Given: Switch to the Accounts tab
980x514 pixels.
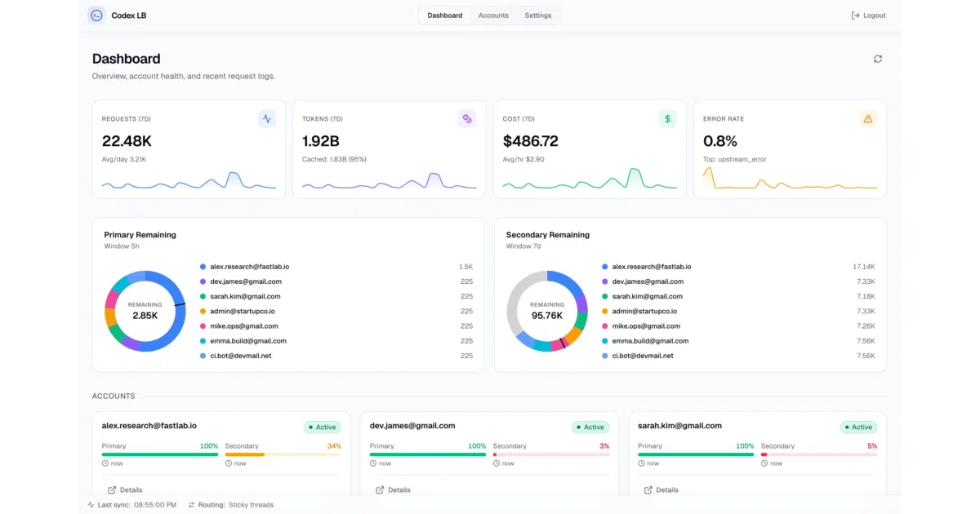Looking at the screenshot, I should pos(493,16).
